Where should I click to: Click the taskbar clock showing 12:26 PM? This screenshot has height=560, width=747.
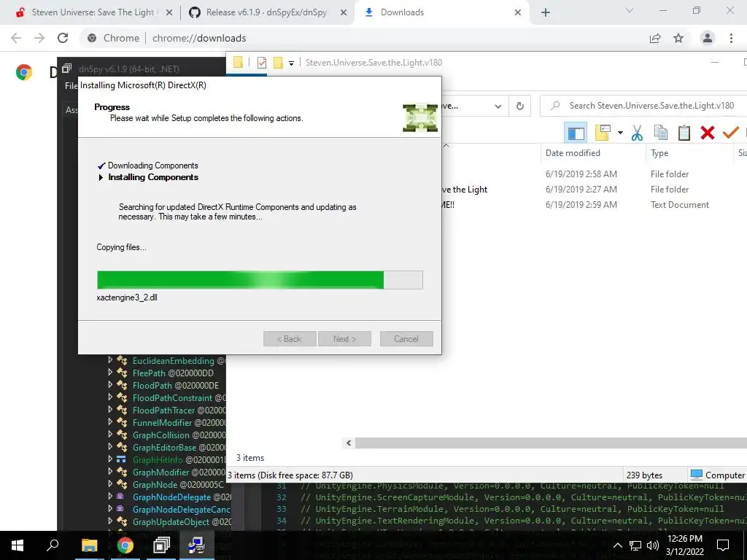coord(684,545)
